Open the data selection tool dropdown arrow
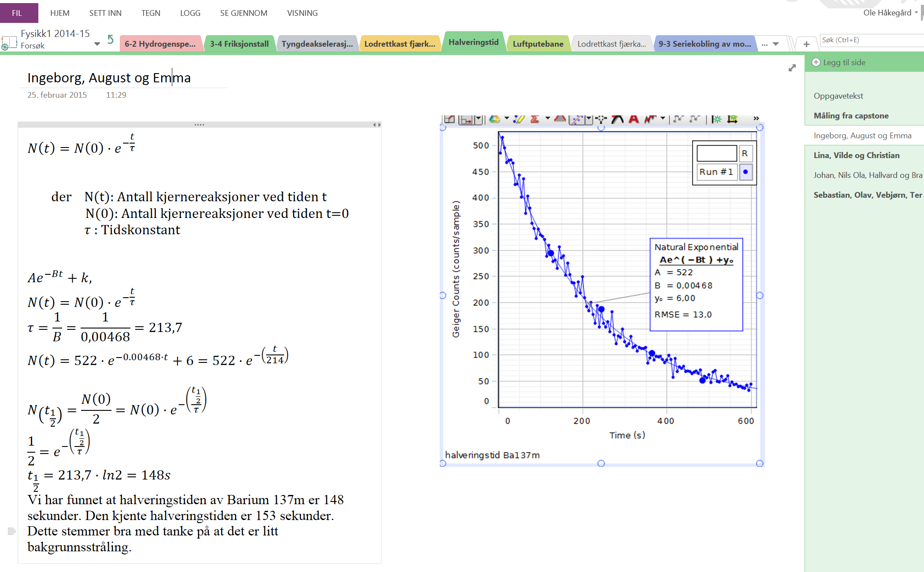 (479, 119)
